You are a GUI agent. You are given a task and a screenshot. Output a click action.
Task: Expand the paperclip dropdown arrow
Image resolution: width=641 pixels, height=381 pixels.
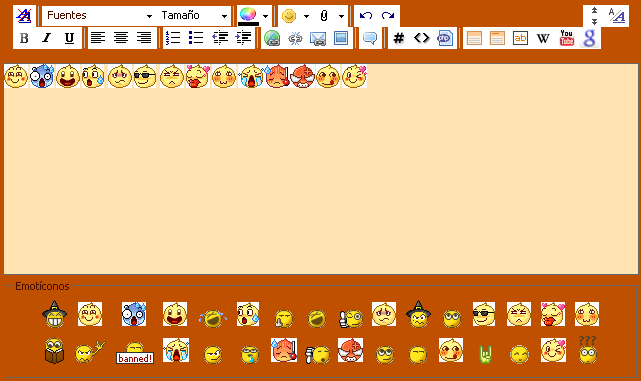click(341, 16)
